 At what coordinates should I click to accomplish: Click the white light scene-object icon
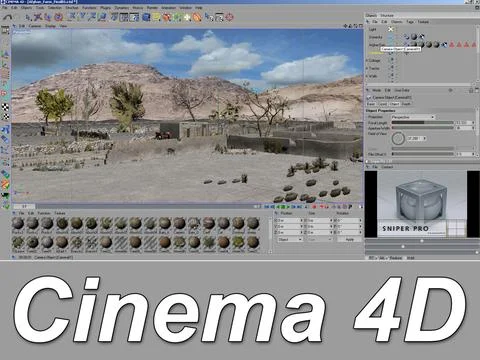tap(187, 17)
